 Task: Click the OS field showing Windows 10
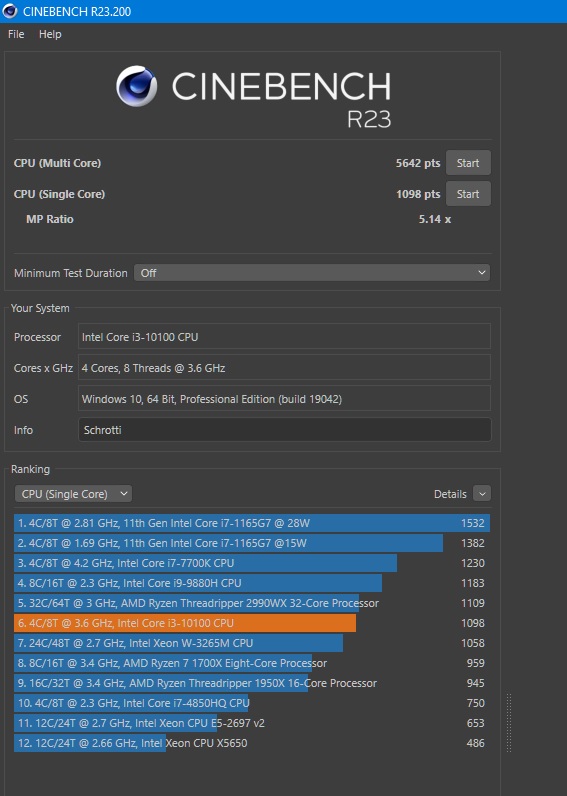pos(284,399)
